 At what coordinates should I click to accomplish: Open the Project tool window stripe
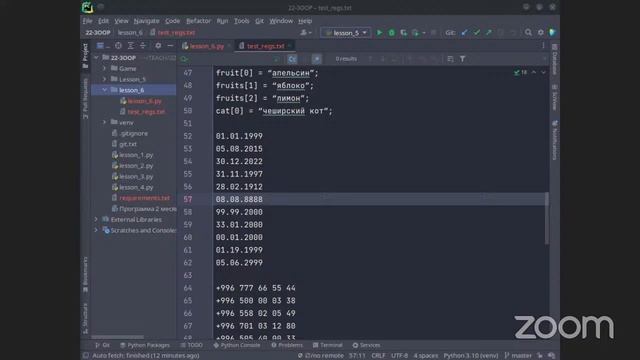85,56
